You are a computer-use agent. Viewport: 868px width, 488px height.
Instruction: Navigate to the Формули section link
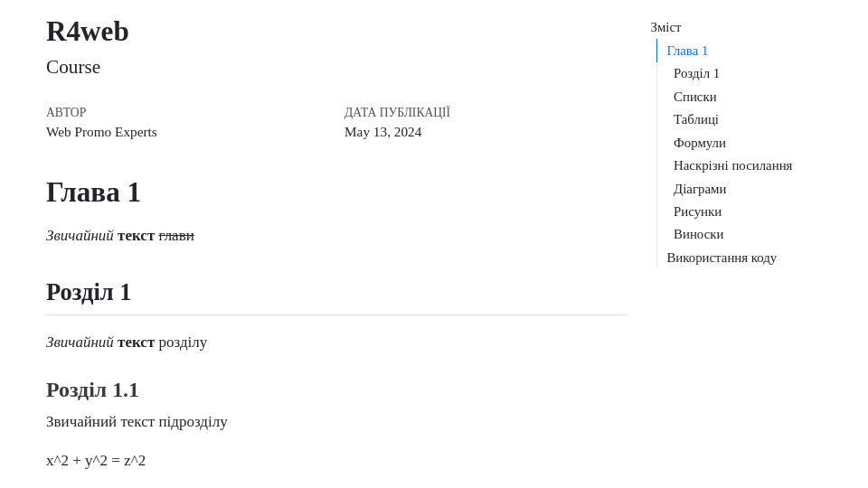(699, 143)
